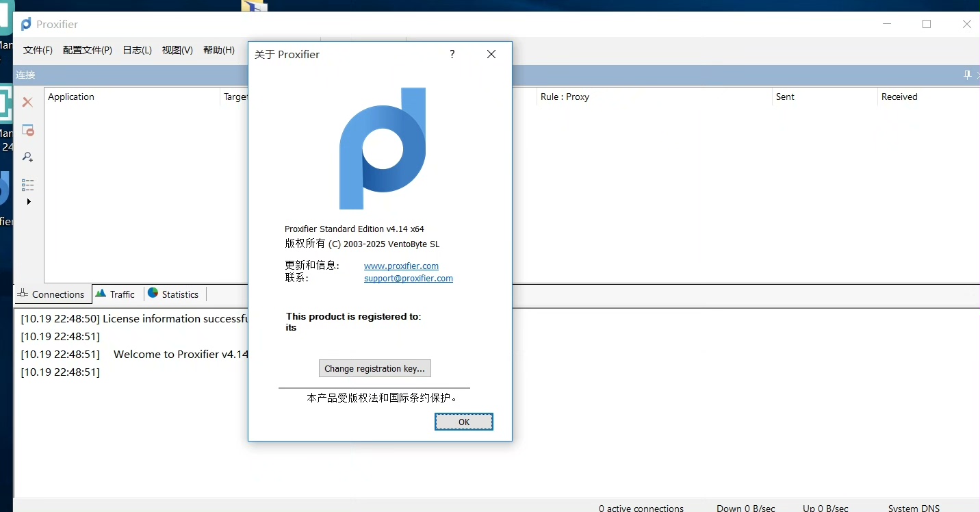The image size is (980, 512).
Task: Click the '本产品受版权法和国际条约保护。' notice
Action: click(x=382, y=397)
